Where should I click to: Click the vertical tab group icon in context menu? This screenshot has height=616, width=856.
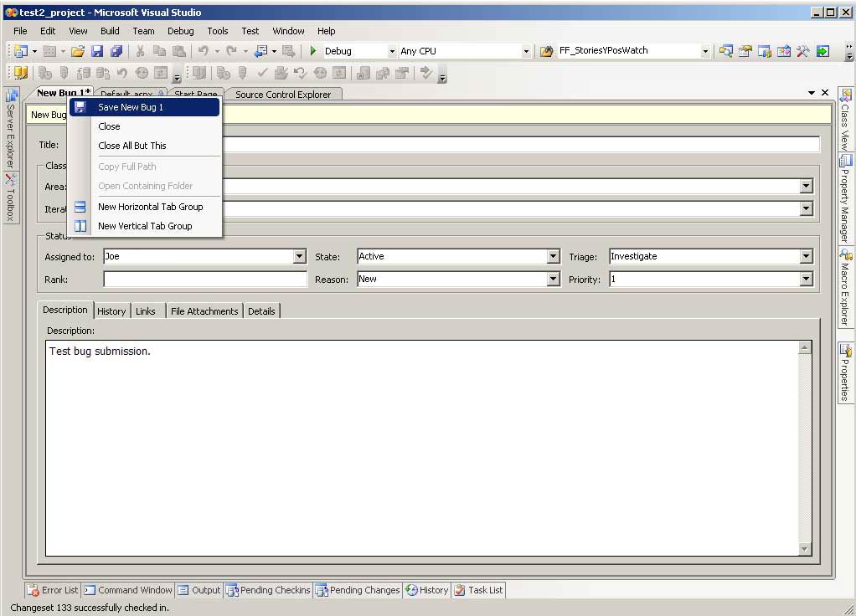click(80, 226)
